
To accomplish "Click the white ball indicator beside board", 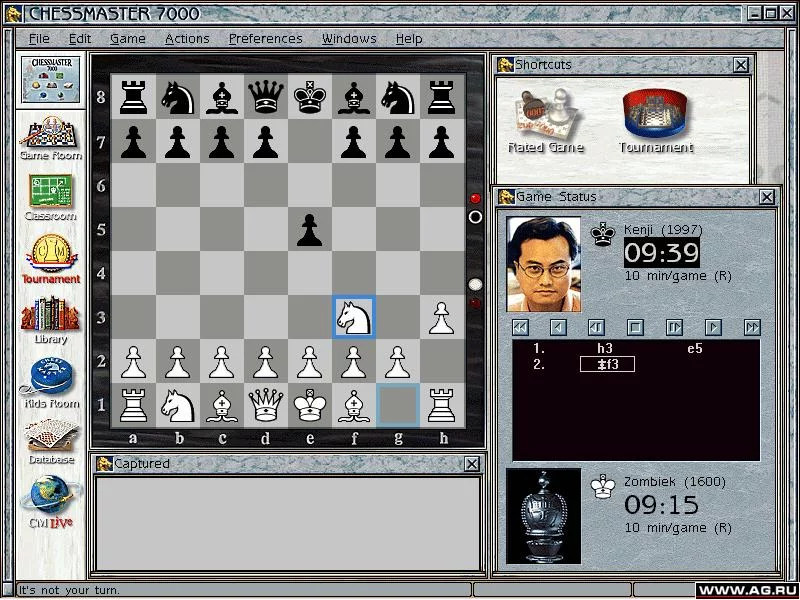I will [475, 285].
